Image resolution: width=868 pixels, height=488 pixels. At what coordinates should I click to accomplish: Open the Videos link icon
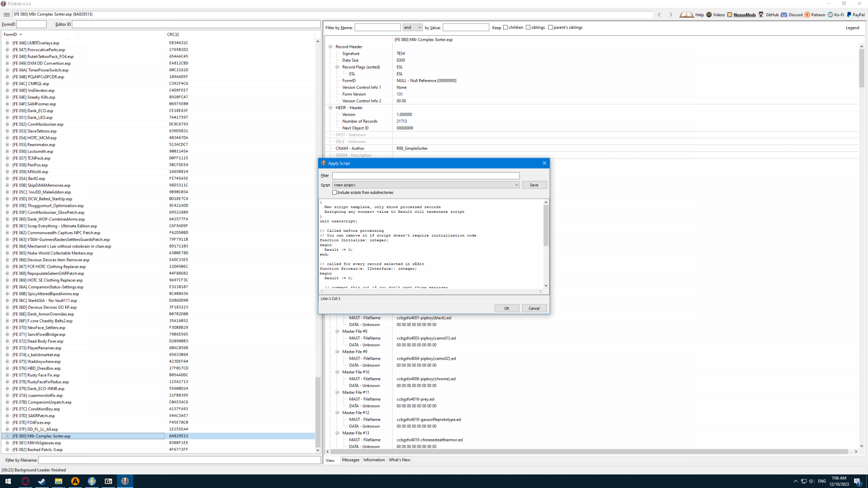point(709,14)
